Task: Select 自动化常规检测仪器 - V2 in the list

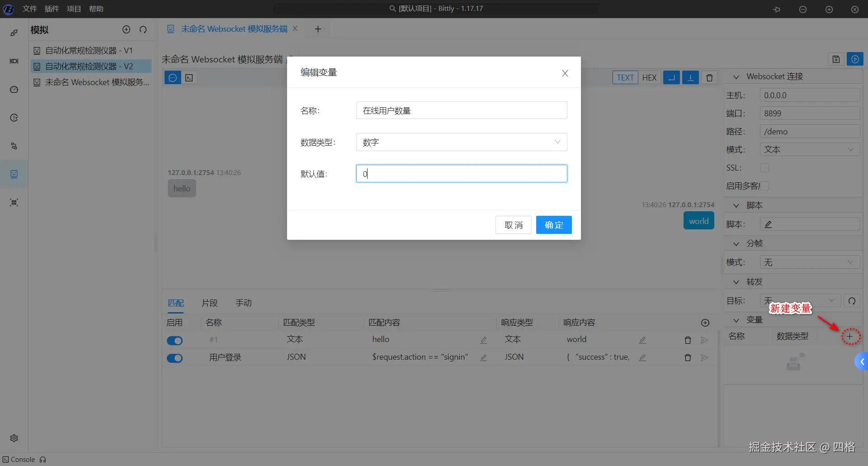Action: 91,66
